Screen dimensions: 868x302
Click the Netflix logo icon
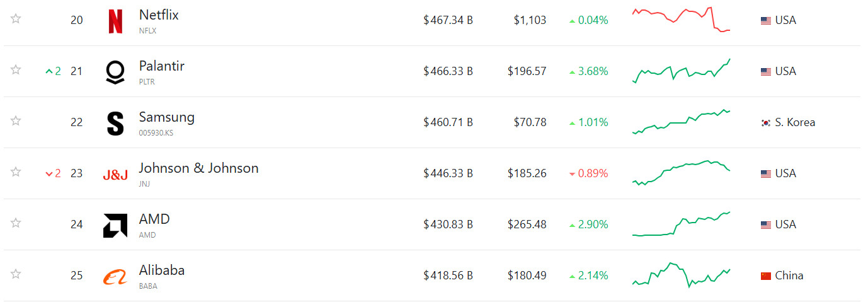tap(115, 21)
